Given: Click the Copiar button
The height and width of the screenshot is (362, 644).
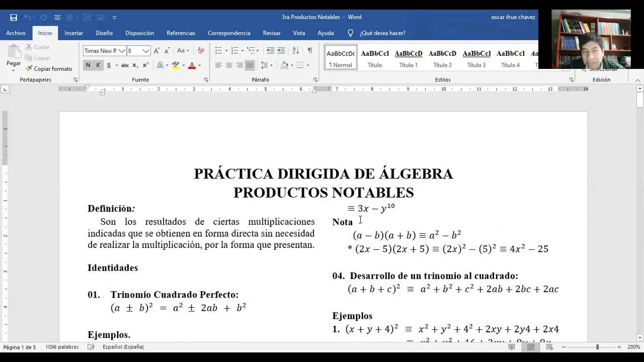Looking at the screenshot, I should click(x=38, y=58).
